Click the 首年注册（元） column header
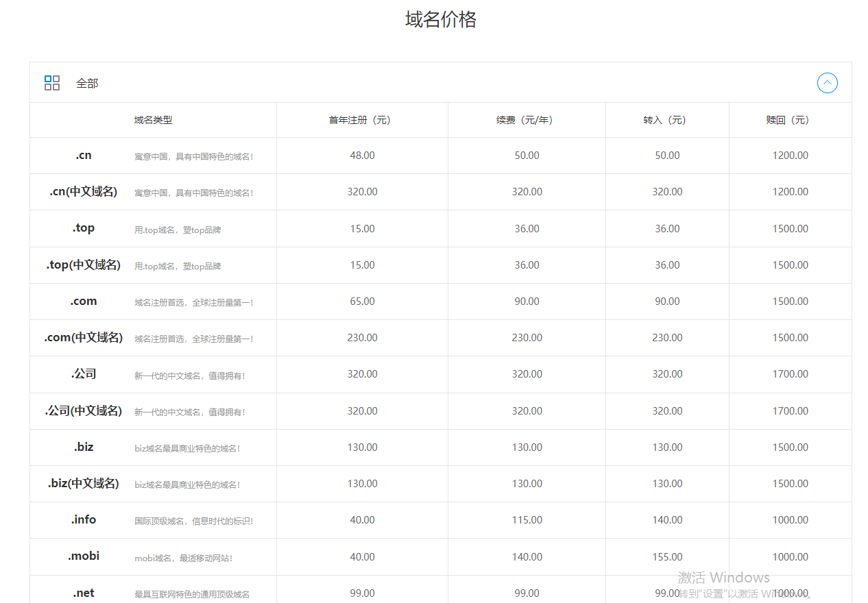 coord(362,120)
